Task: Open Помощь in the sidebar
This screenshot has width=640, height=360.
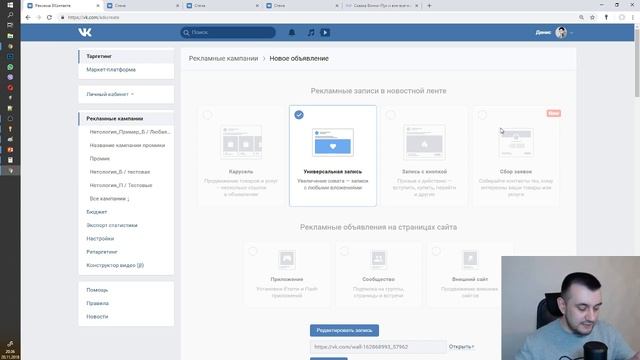Action: click(97, 290)
